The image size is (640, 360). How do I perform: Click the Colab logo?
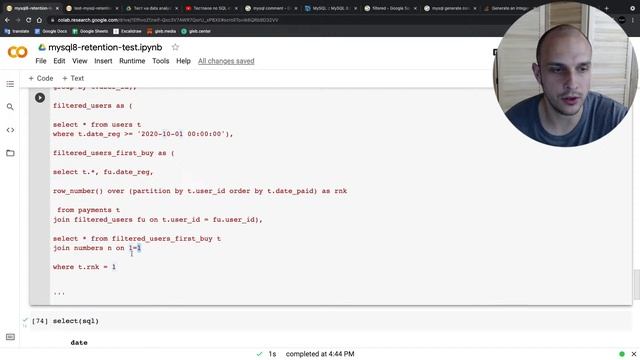tap(18, 52)
